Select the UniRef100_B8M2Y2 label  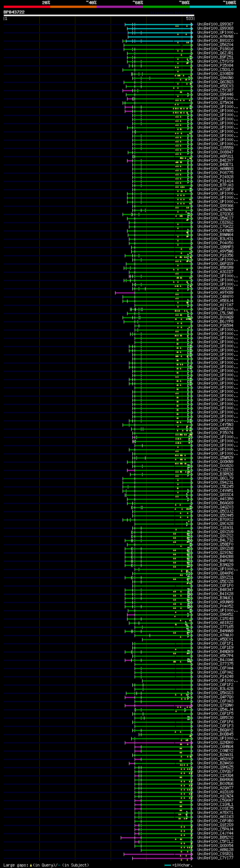[215, 837]
